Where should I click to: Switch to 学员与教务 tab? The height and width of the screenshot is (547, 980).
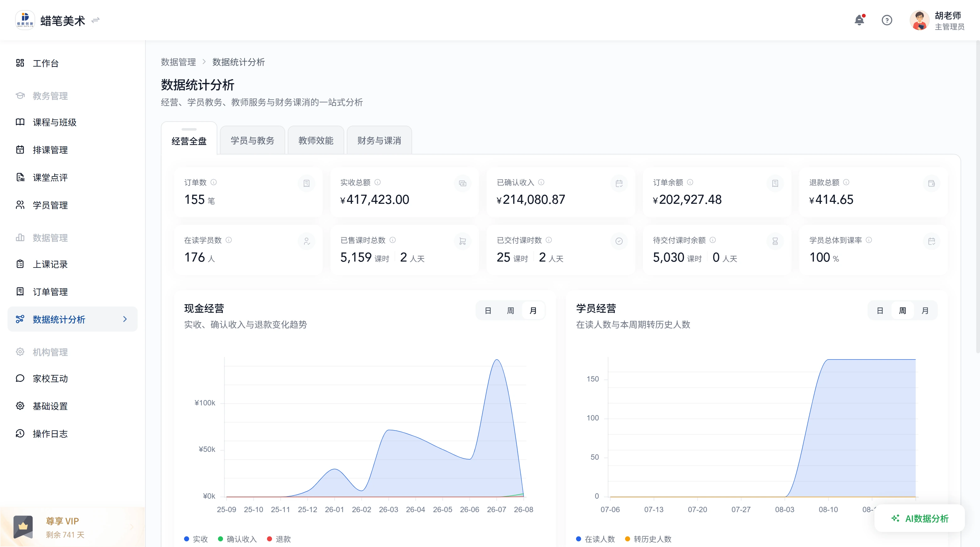pyautogui.click(x=252, y=140)
